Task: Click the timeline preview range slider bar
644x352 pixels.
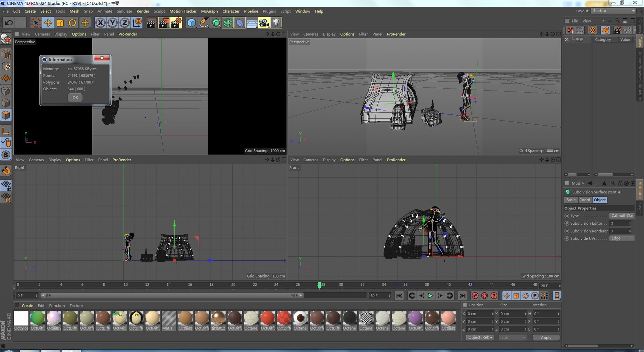Action: (x=172, y=295)
